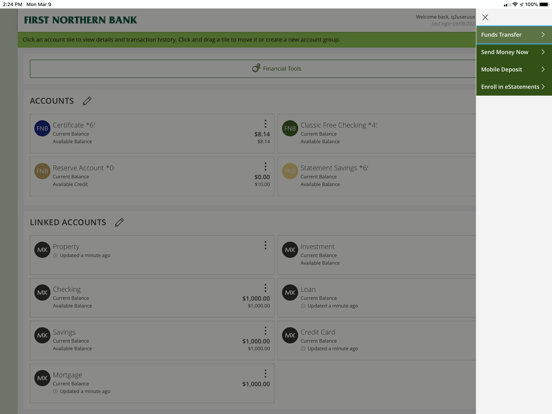This screenshot has width=552, height=414.
Task: Click the Loan linked account name
Action: click(x=308, y=289)
